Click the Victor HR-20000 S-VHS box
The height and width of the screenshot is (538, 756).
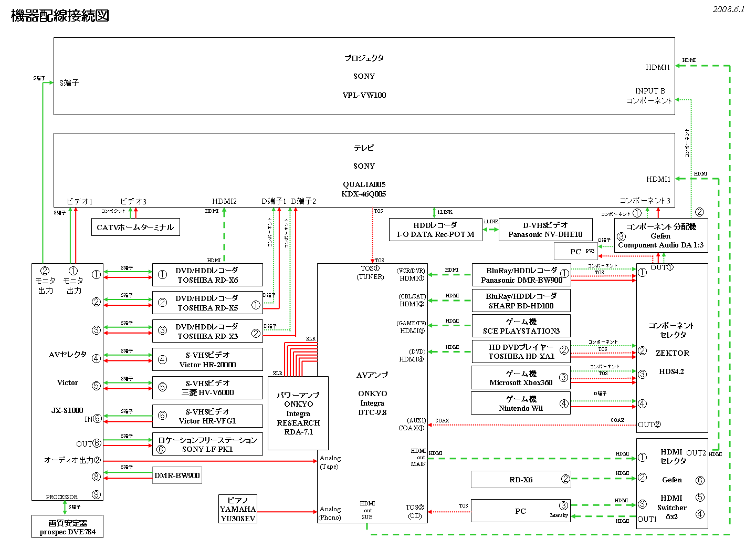(207, 360)
